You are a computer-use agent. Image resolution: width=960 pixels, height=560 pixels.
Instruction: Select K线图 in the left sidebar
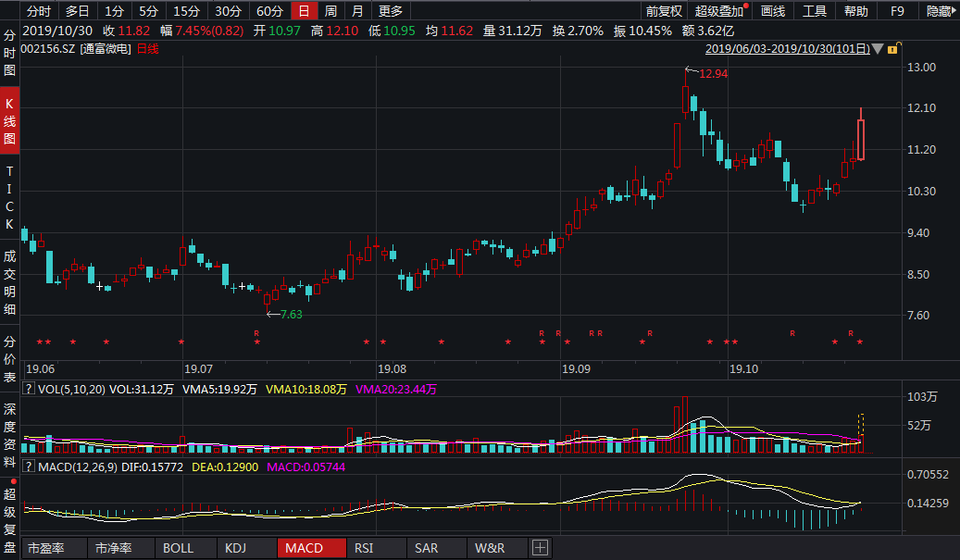pos(9,121)
